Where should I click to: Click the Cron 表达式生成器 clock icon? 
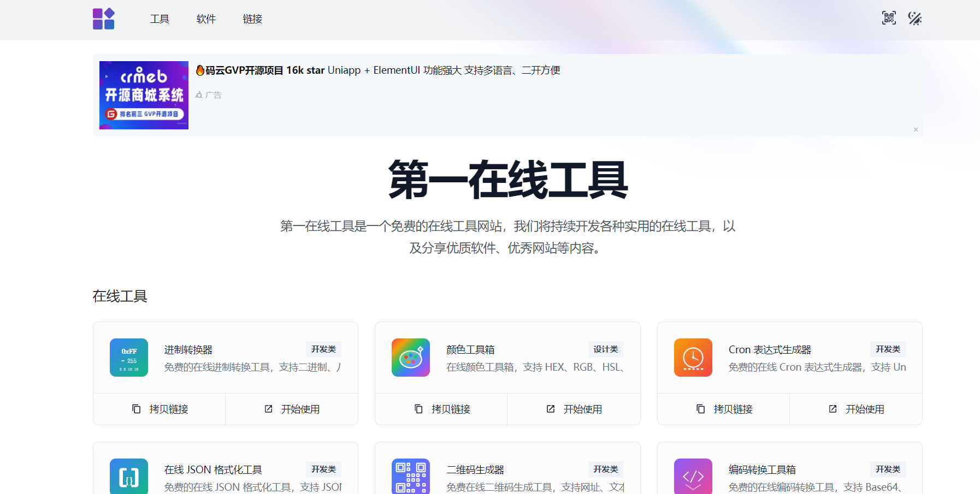coord(693,358)
